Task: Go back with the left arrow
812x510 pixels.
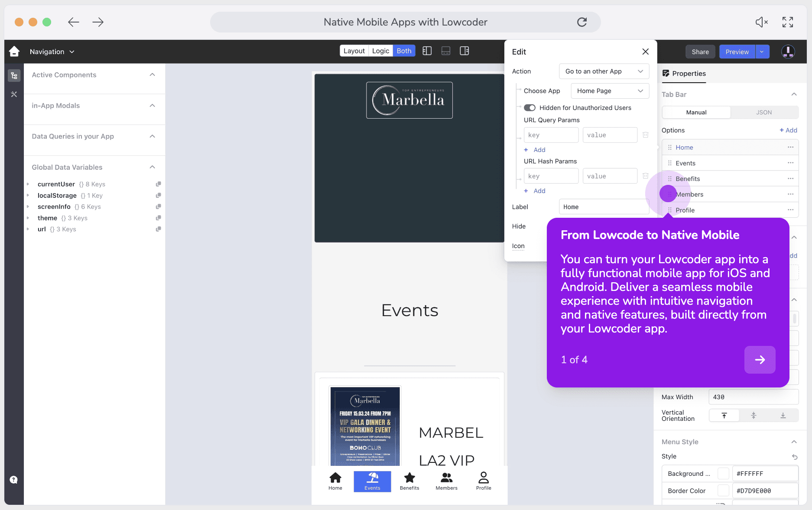Action: [x=74, y=22]
